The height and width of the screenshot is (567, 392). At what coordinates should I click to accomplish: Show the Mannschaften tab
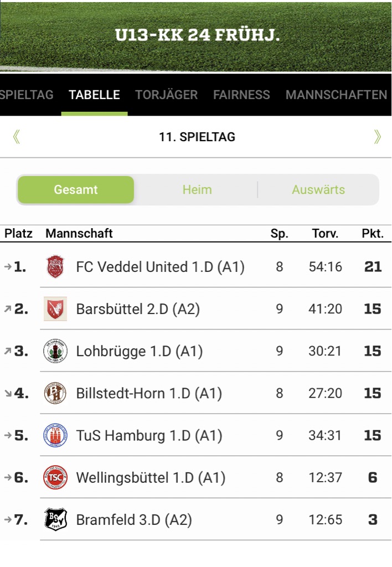pyautogui.click(x=336, y=95)
